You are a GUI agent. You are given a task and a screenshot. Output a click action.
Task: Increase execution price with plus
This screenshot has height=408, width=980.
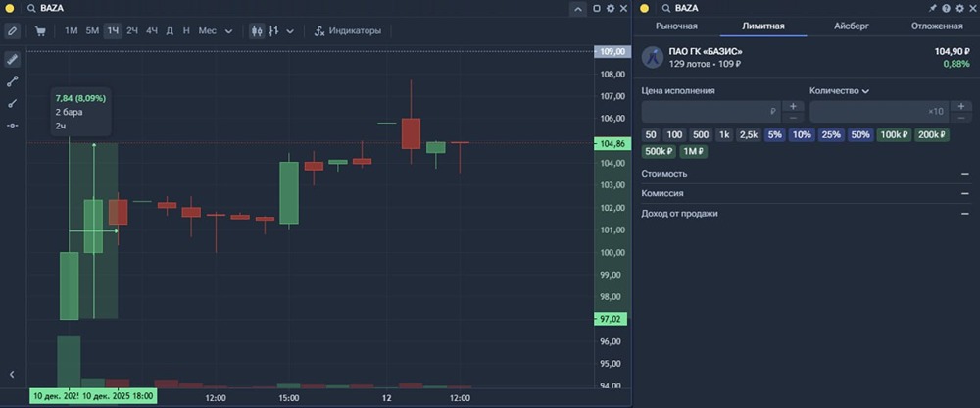click(x=793, y=106)
